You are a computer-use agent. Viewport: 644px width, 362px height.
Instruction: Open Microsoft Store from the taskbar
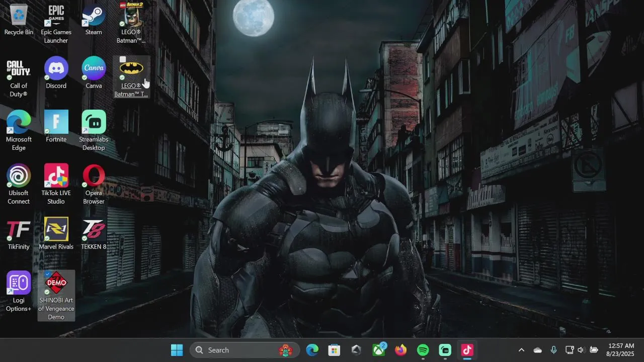(334, 350)
